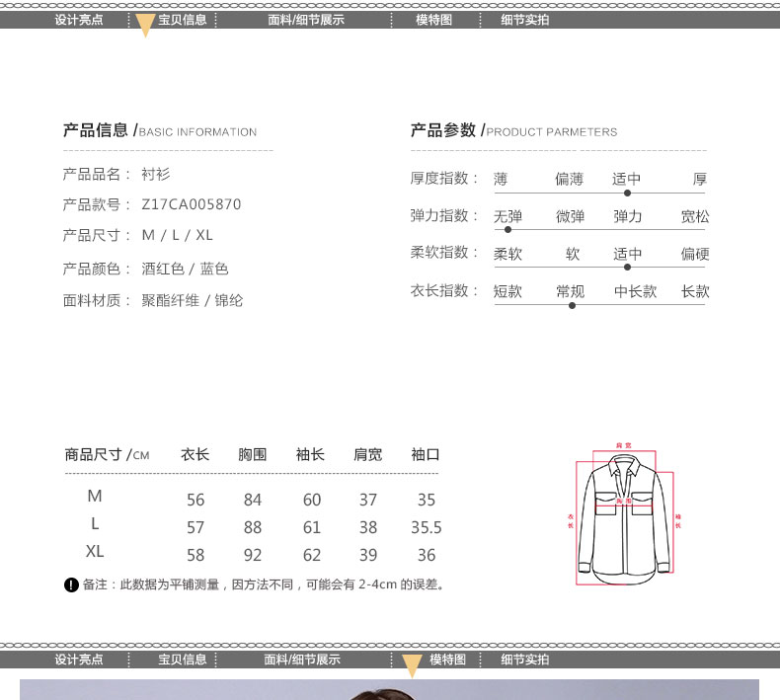Screen dimensions: 780x700
Task: Select 细节实拍 in the bottom navigation bar
Action: click(x=525, y=660)
